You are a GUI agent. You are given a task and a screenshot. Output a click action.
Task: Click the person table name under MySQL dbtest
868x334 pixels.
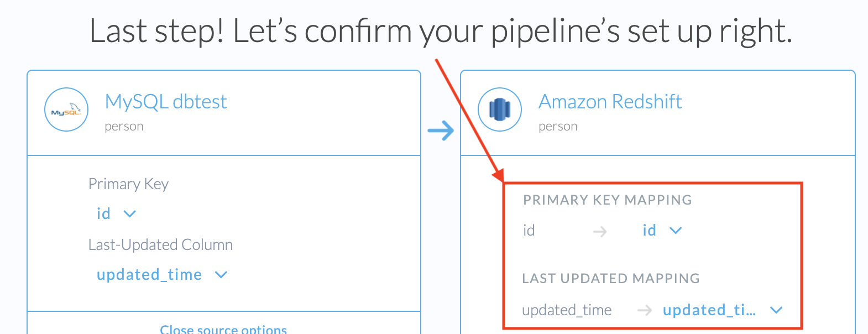(x=124, y=127)
